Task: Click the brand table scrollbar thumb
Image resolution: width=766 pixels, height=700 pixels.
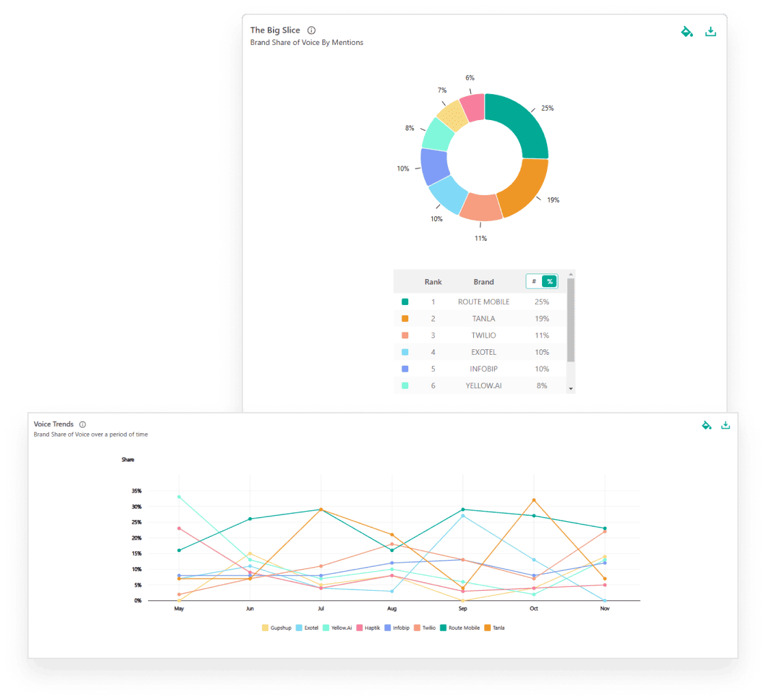Action: pos(571,320)
